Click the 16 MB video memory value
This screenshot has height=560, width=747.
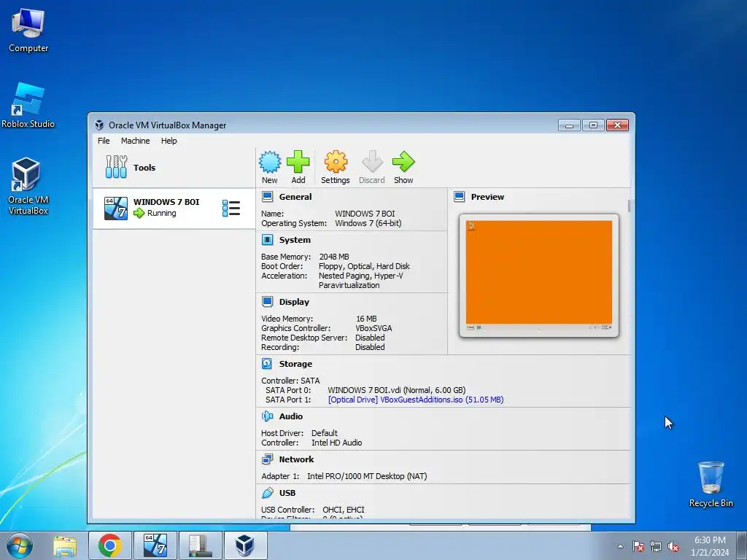pyautogui.click(x=366, y=319)
